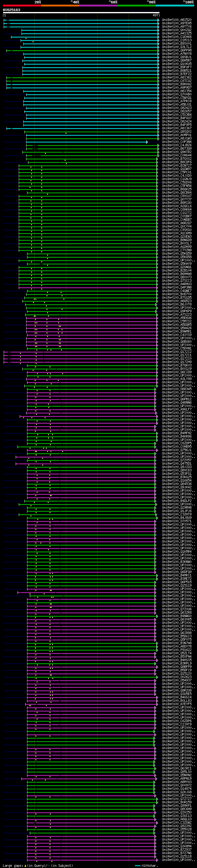
Task: Select hit label UniRef100_B6HHA8
Action: [x=177, y=274]
